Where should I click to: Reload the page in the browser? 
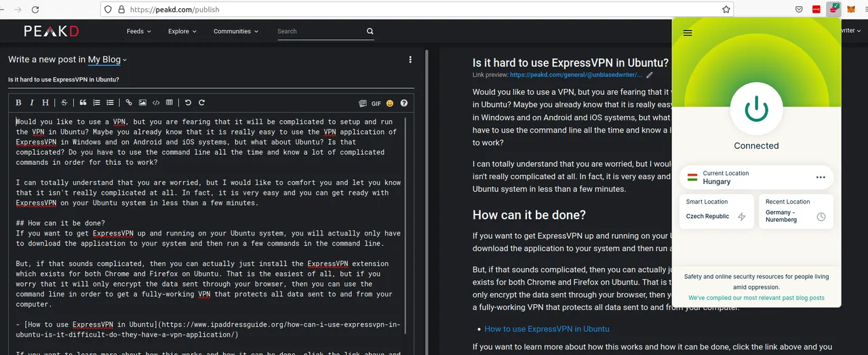(35, 10)
